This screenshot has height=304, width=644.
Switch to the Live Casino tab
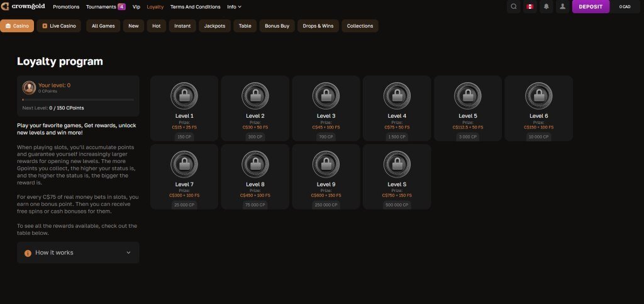[x=58, y=26]
